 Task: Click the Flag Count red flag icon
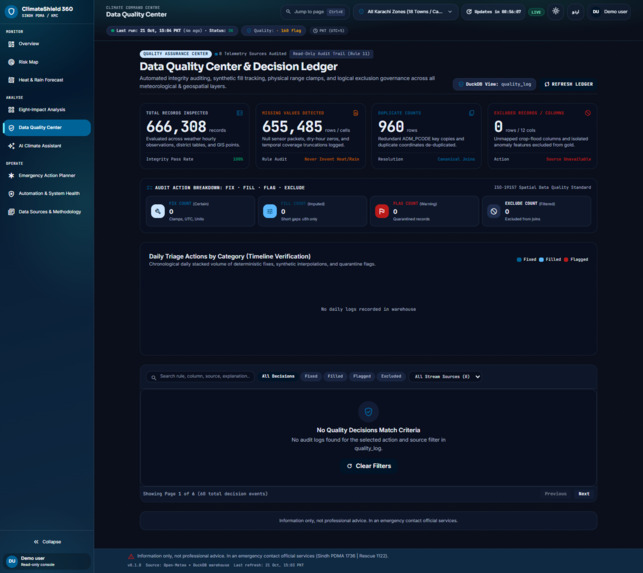(x=382, y=211)
